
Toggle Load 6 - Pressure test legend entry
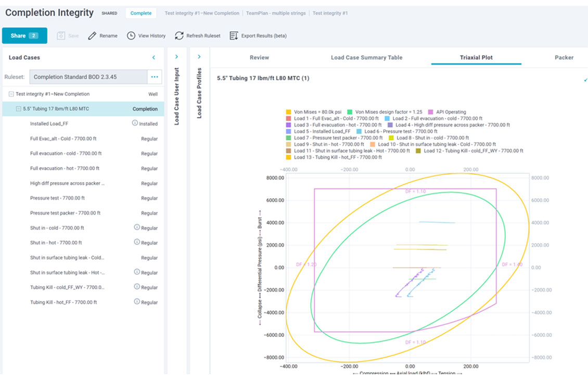pos(359,132)
